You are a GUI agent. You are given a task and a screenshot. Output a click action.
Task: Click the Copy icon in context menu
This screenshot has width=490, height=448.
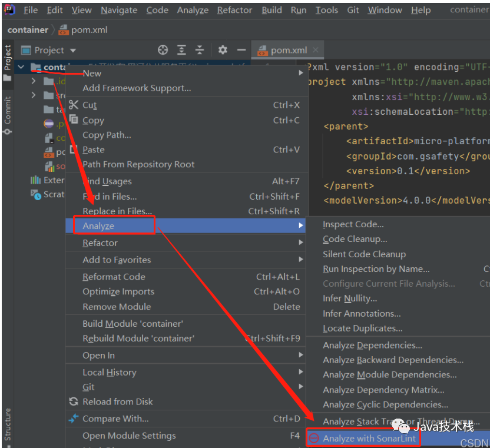coord(74,120)
